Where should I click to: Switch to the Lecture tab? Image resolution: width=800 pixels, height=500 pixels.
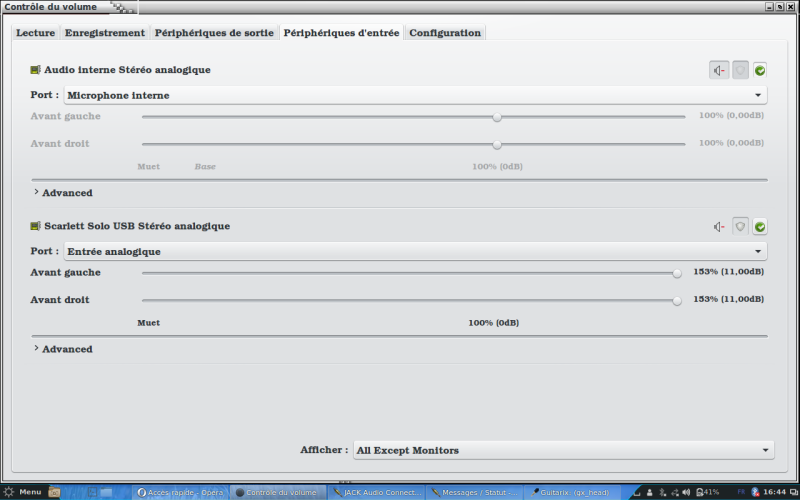(x=35, y=33)
